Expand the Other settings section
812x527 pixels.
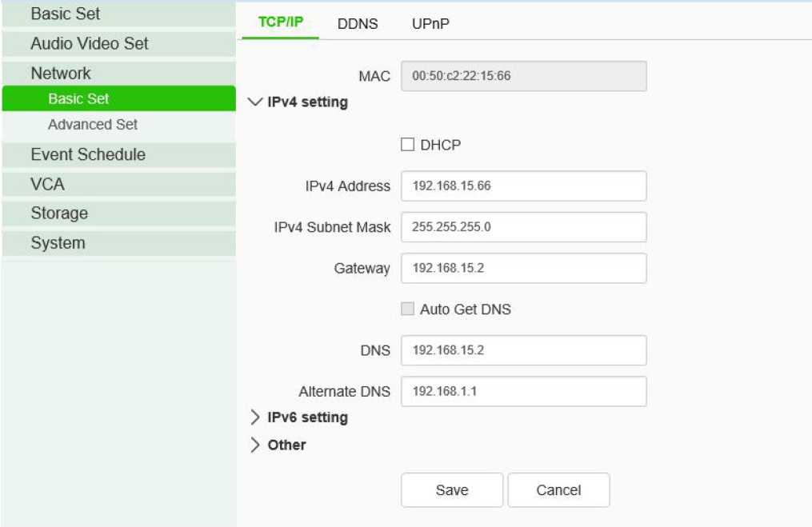click(256, 445)
